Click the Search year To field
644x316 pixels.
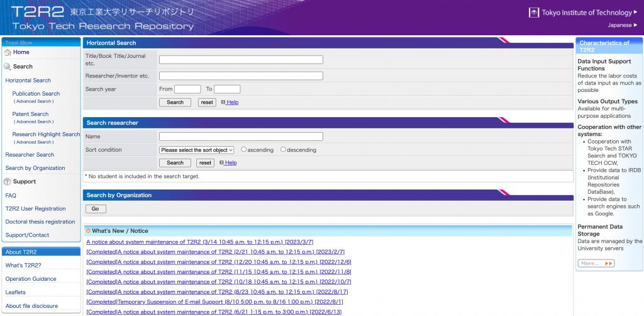[227, 89]
